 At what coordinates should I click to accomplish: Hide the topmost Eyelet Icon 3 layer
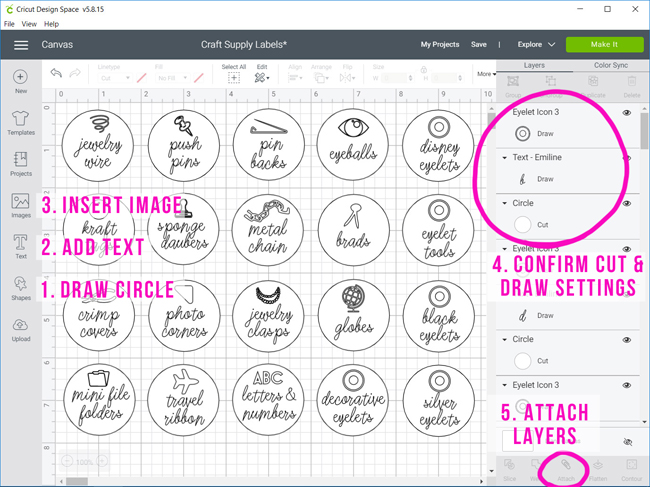(x=627, y=113)
